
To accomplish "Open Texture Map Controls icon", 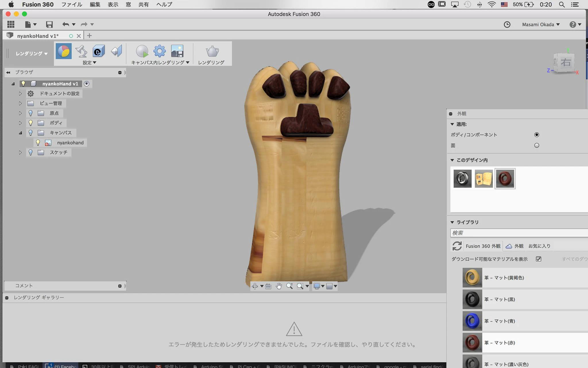I will 117,51.
